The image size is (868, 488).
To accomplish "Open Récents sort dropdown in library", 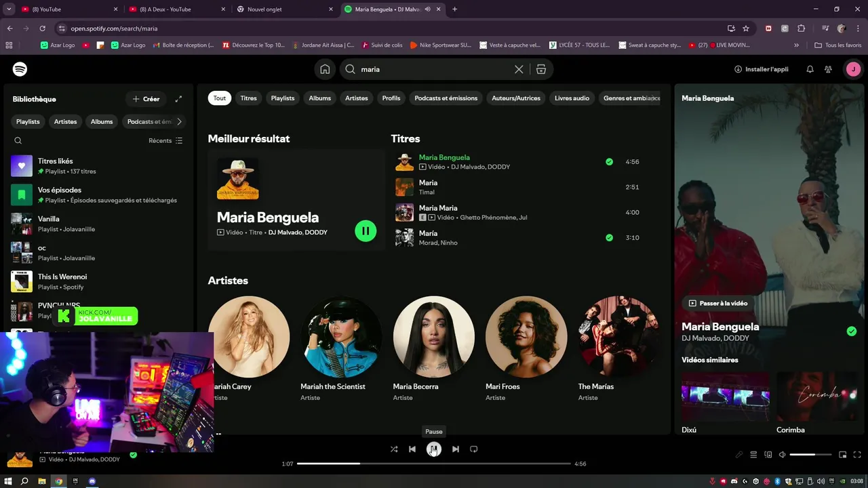I will [165, 140].
